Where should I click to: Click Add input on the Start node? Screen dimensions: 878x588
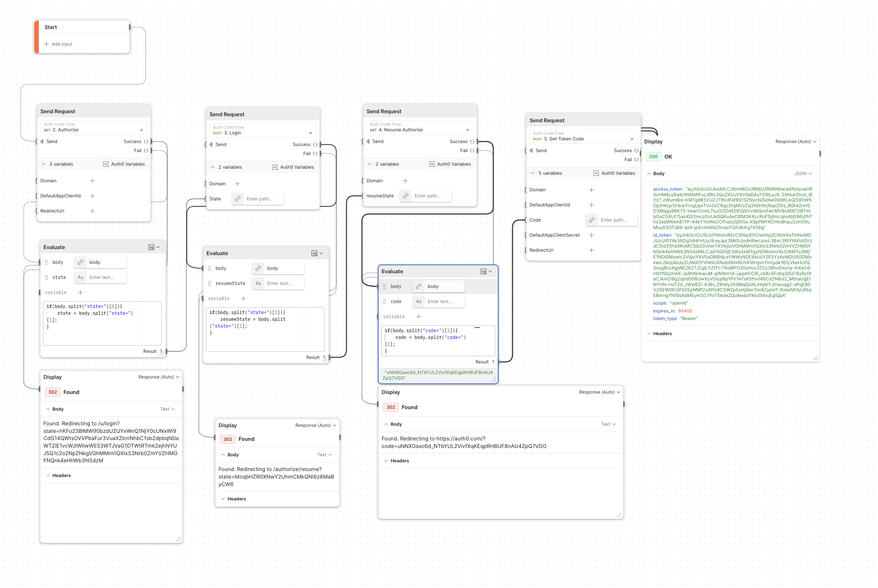point(59,44)
